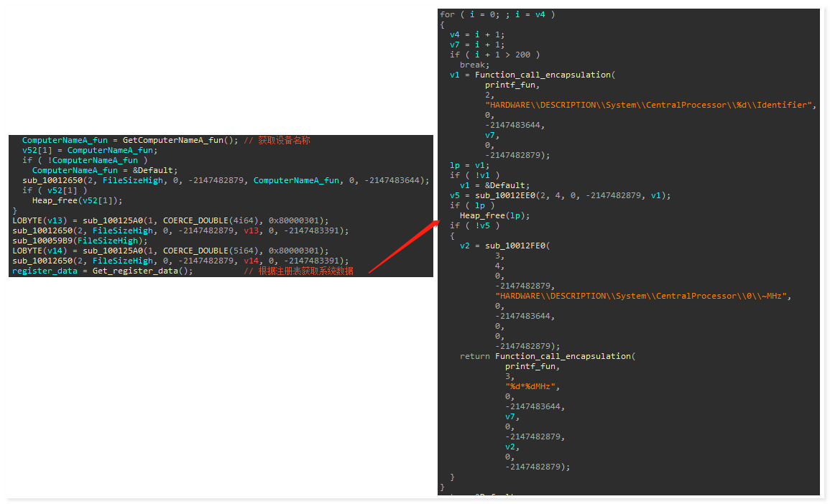
Task: Click sub_10012EE0 function call
Action: tap(505, 195)
